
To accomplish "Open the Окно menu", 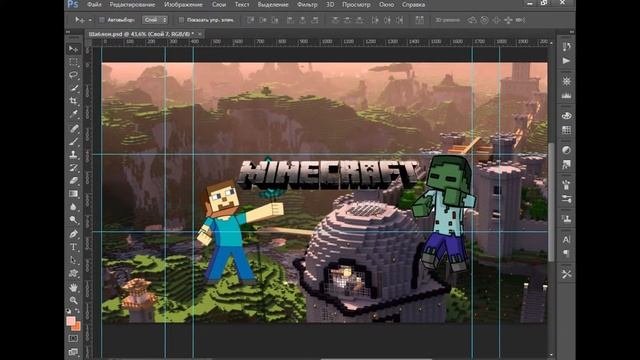I will coord(386,5).
